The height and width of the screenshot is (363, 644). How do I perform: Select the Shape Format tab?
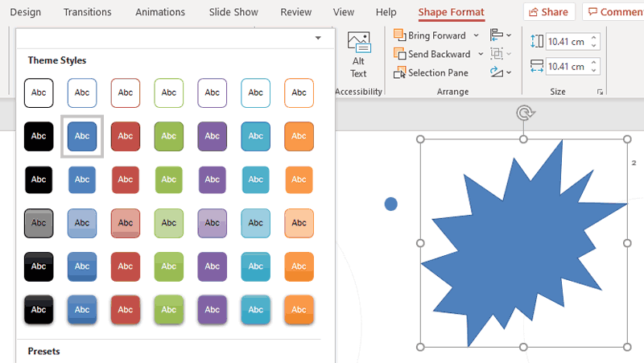click(x=452, y=12)
